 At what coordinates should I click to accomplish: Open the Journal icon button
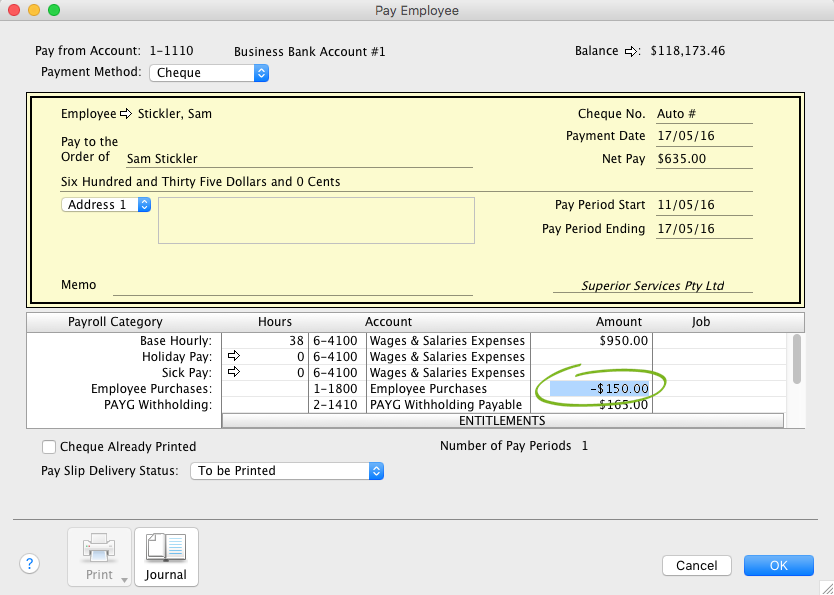tap(165, 556)
